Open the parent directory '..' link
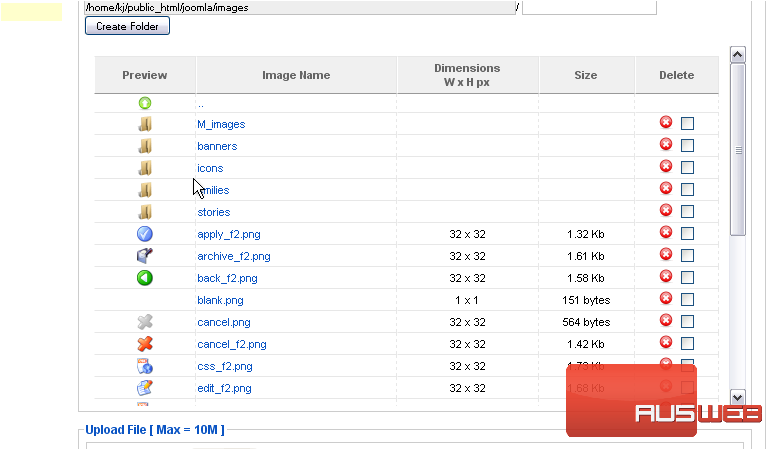Viewport: 776px width, 450px height. [200, 103]
